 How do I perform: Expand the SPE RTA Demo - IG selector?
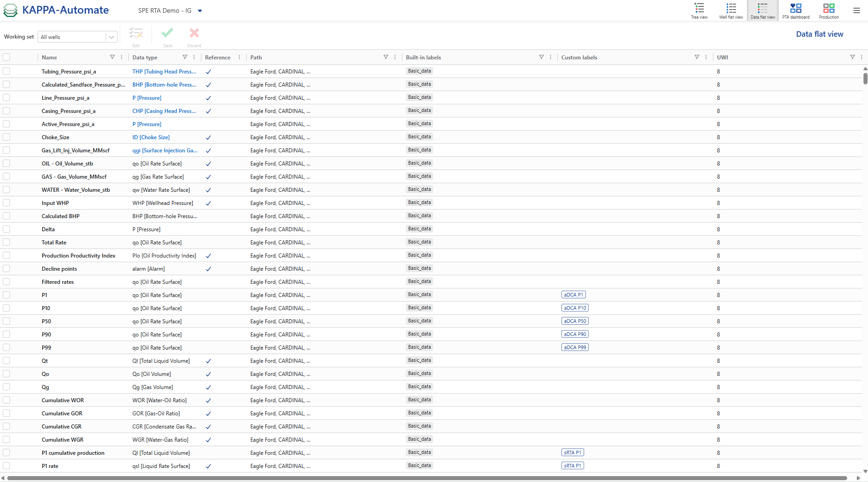[x=200, y=10]
